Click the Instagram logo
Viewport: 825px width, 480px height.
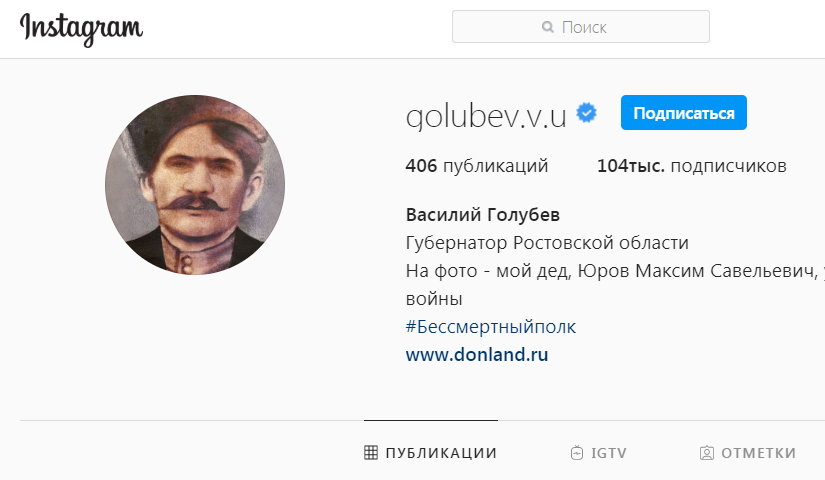coord(82,28)
